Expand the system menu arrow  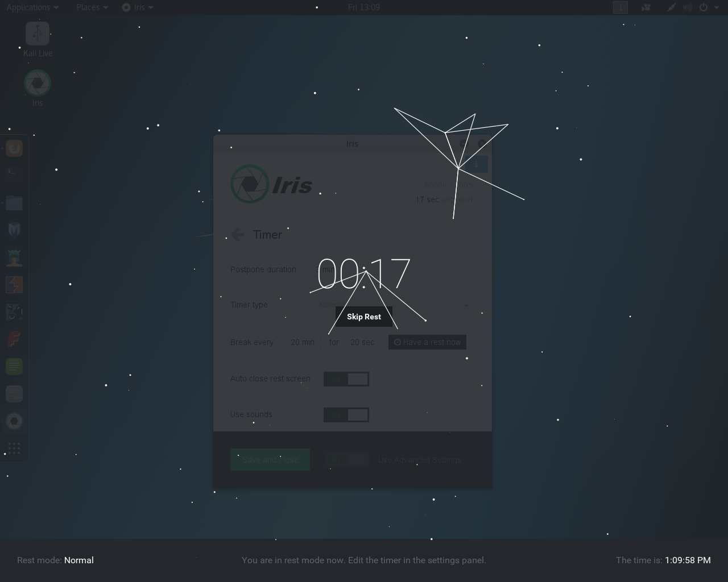(x=717, y=7)
